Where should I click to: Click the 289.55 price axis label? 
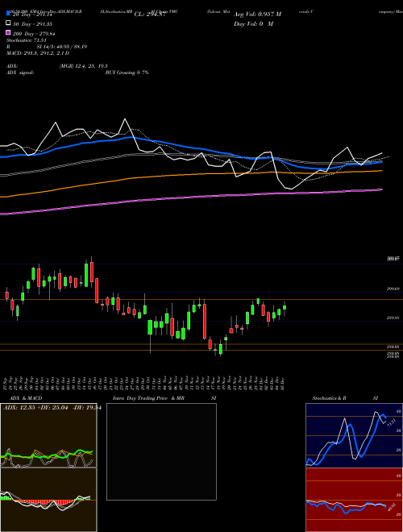(x=393, y=318)
